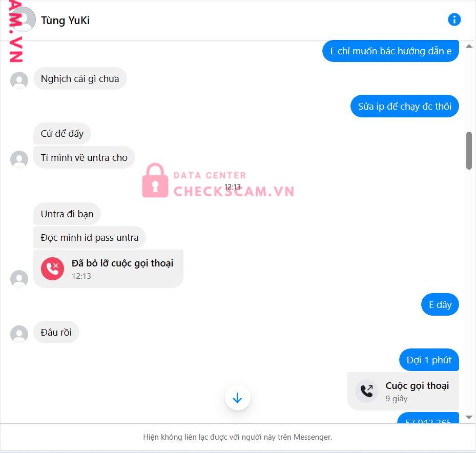Click the outgoing voice call phone icon
476x453 pixels.
click(366, 391)
